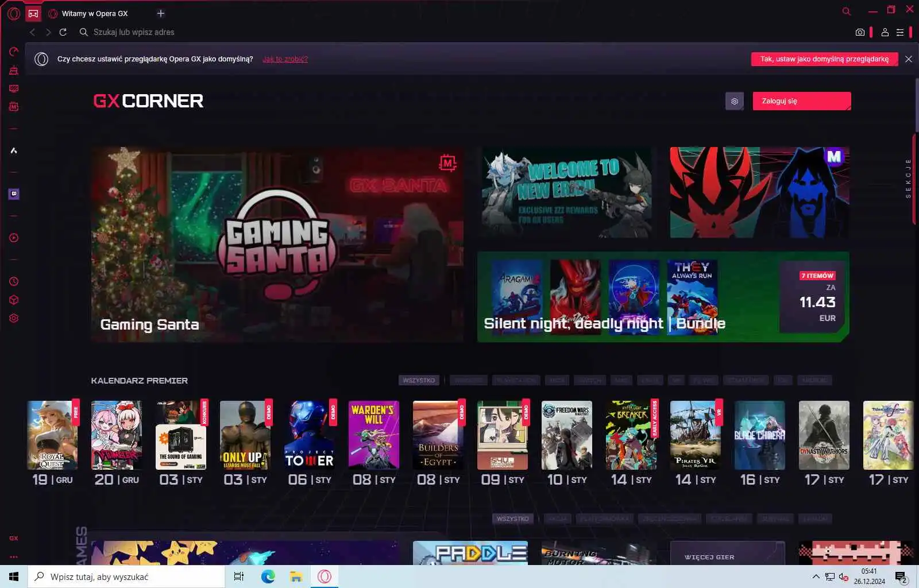Go back with the back arrow
This screenshot has width=919, height=588.
pos(33,32)
